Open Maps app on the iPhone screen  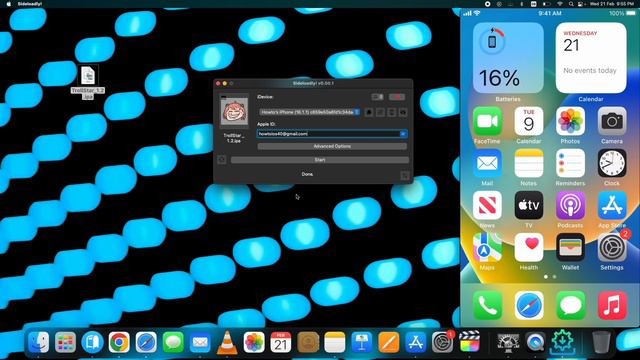coord(487,248)
